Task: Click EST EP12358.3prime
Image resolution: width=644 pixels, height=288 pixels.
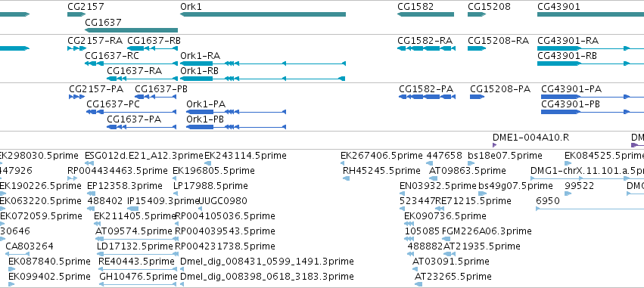Action: (x=125, y=186)
